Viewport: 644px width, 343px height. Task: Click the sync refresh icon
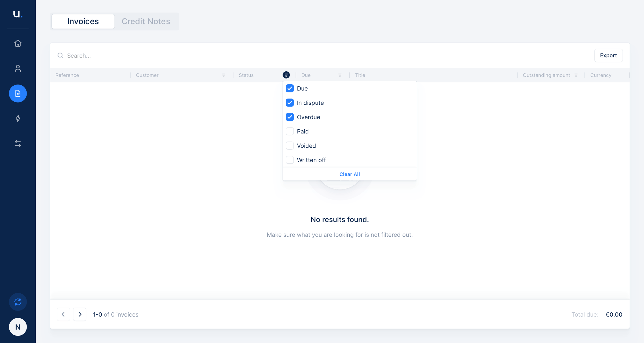18,302
